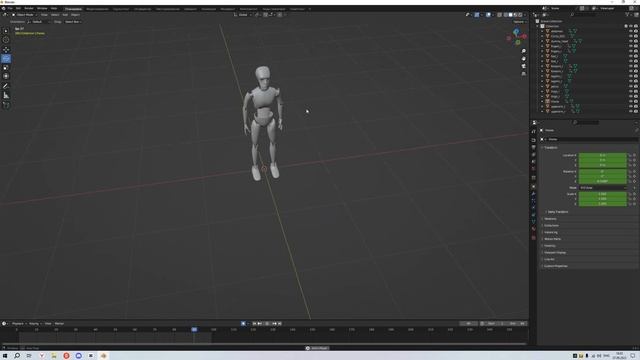Select the Rotate tool
This screenshot has height=360, width=640.
[6, 58]
